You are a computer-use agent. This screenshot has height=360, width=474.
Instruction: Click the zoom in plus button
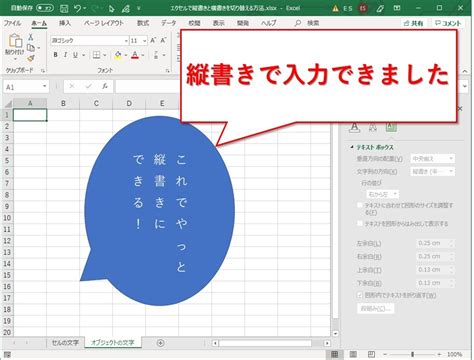(x=439, y=354)
